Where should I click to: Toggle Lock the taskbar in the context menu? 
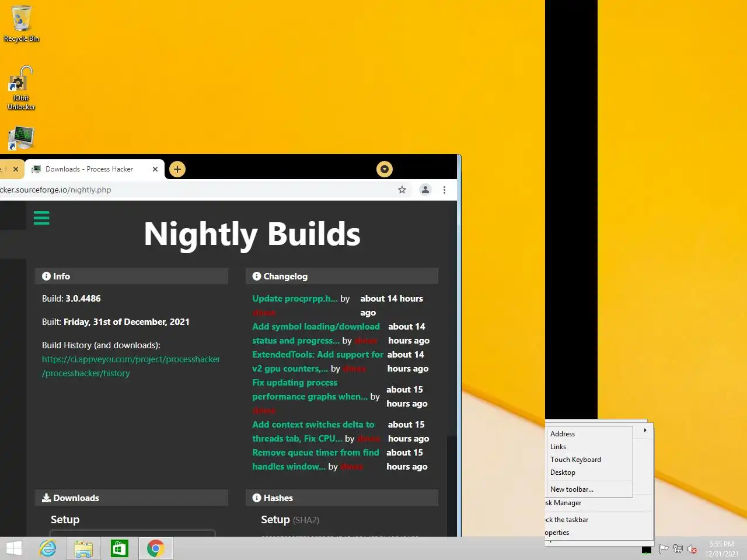click(599, 520)
